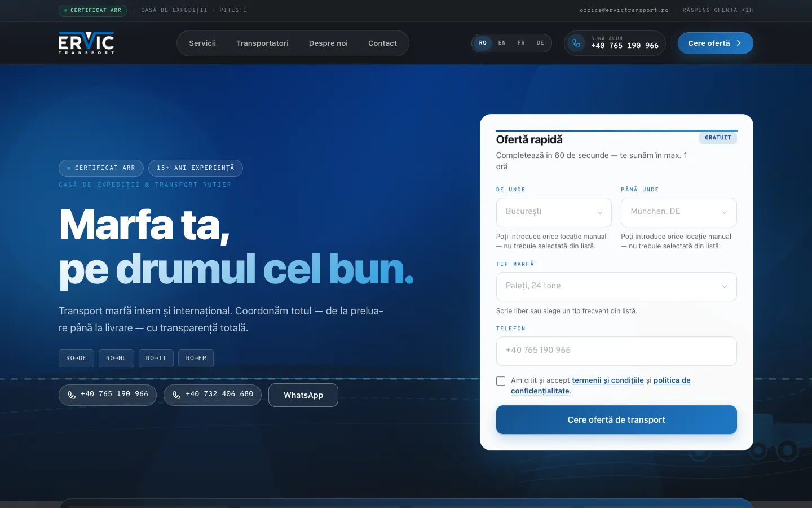Open Despre noi menu item
This screenshot has height=508, width=812.
(328, 43)
